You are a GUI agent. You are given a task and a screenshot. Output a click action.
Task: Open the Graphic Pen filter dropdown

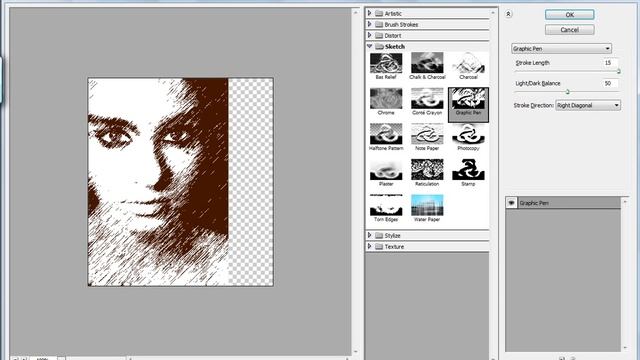561,49
